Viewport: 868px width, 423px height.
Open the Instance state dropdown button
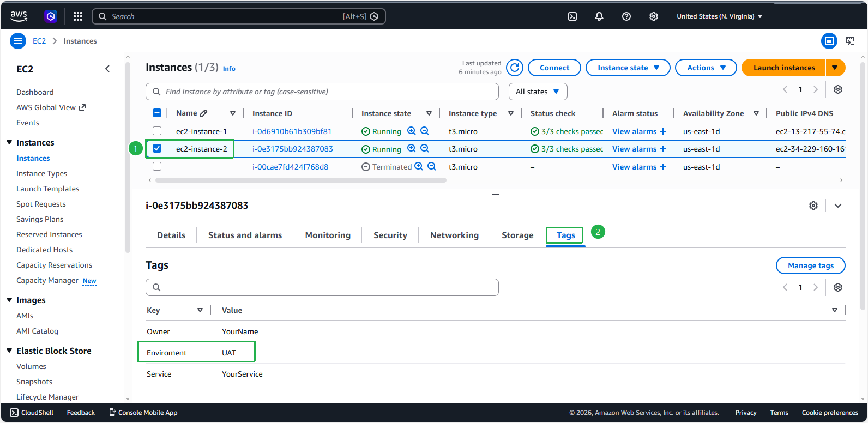tap(628, 68)
